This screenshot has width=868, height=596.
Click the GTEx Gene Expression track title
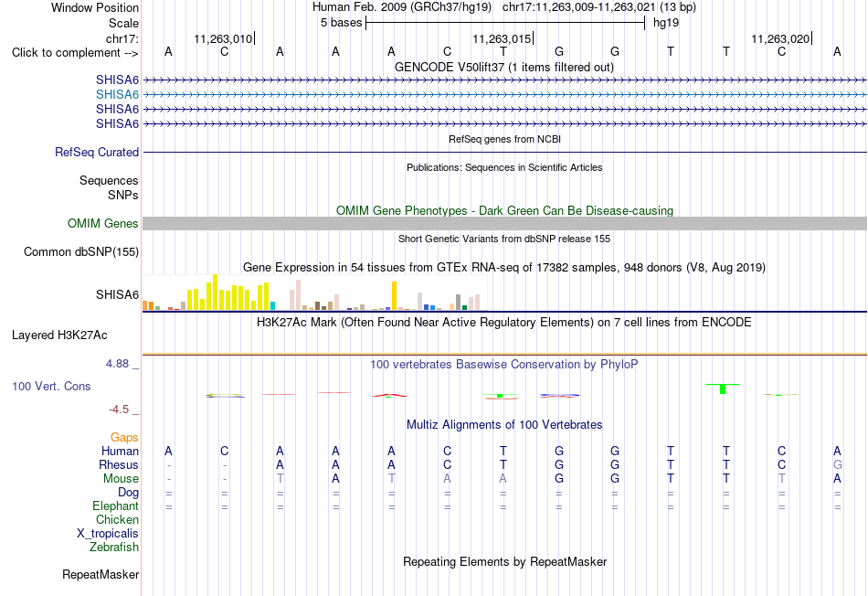[504, 267]
